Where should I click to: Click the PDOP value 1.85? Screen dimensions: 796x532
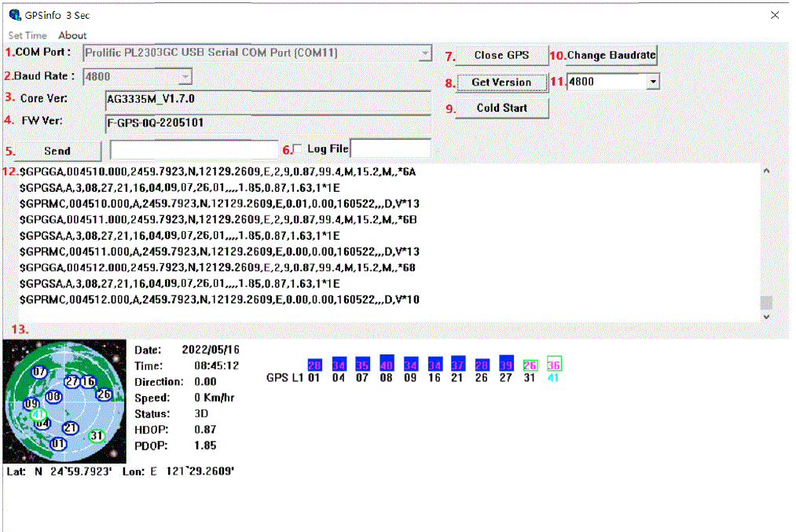206,446
